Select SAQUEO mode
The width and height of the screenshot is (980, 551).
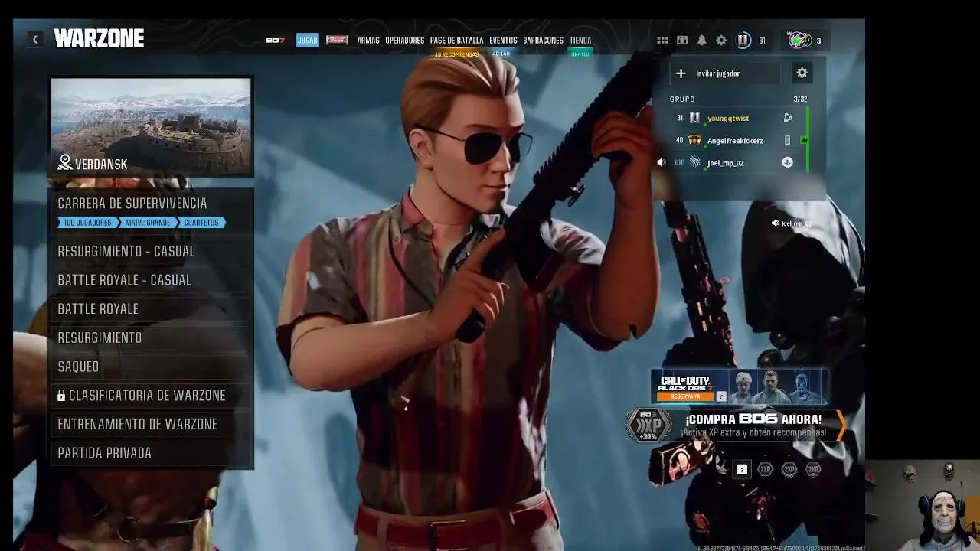click(x=152, y=367)
